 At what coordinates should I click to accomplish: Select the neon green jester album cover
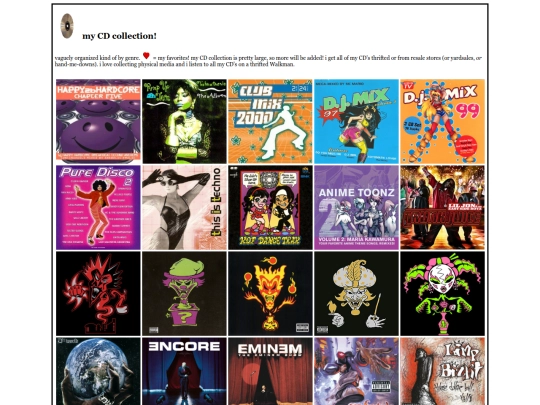click(x=443, y=293)
